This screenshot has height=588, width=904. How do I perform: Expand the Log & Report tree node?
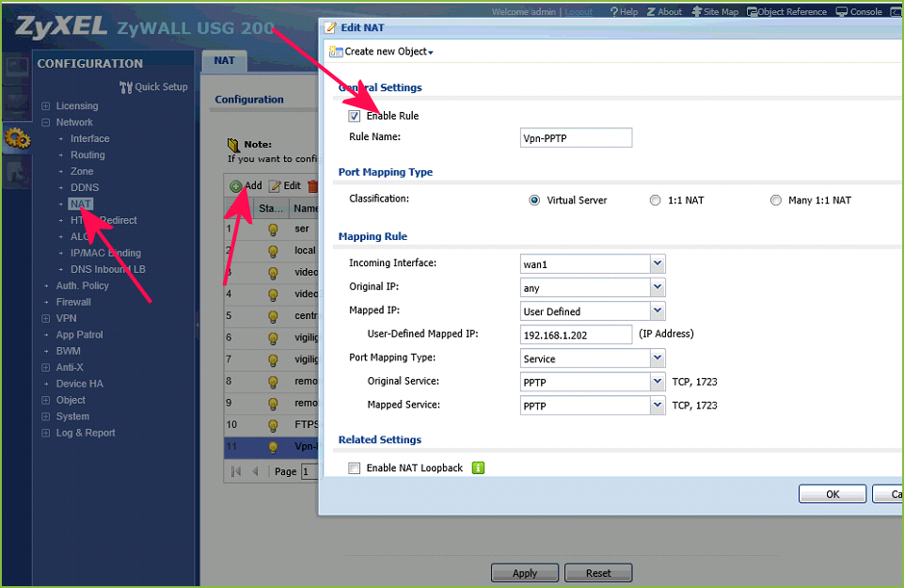click(x=46, y=433)
